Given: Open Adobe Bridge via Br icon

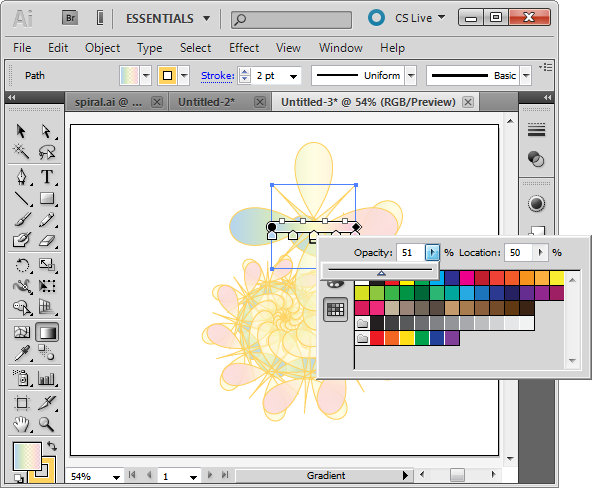Looking at the screenshot, I should click(70, 18).
